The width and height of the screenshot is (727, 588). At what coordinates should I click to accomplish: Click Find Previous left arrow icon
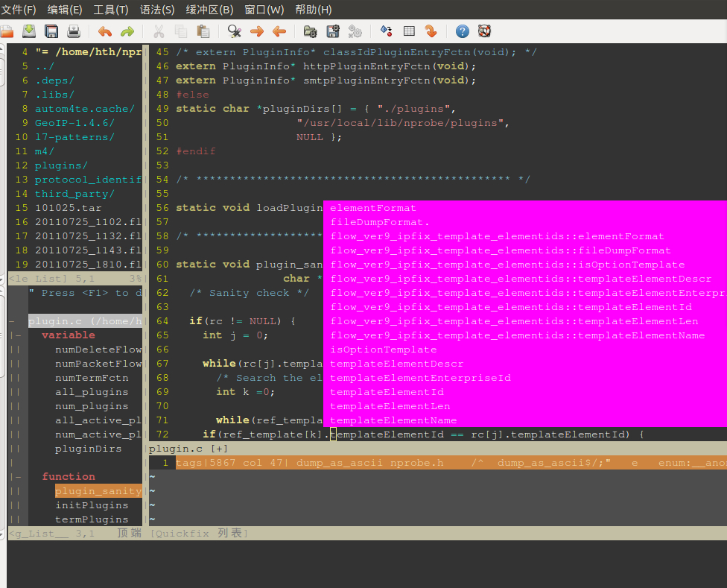(279, 31)
